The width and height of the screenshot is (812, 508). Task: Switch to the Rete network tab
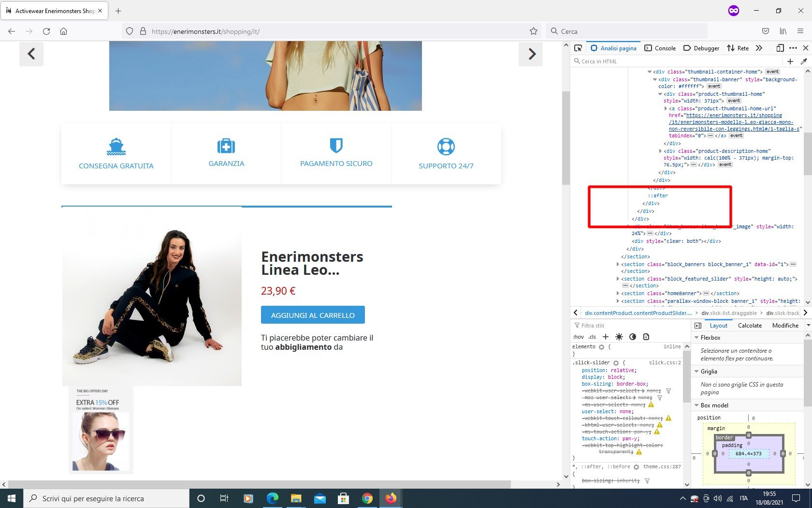coord(738,48)
